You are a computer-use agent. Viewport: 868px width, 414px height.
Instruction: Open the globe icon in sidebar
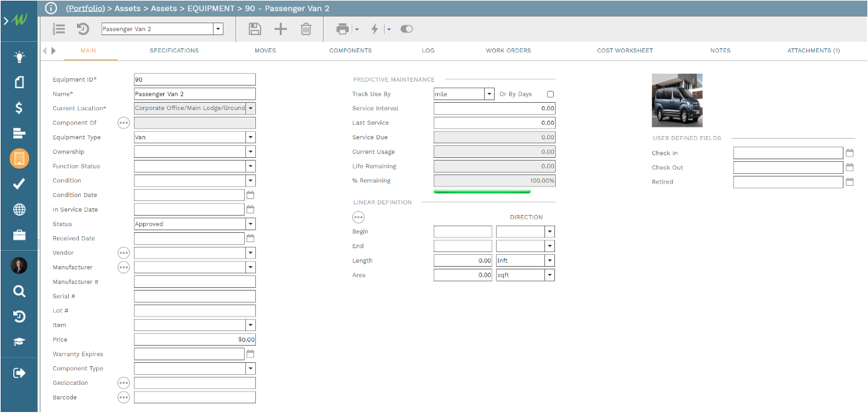(19, 210)
